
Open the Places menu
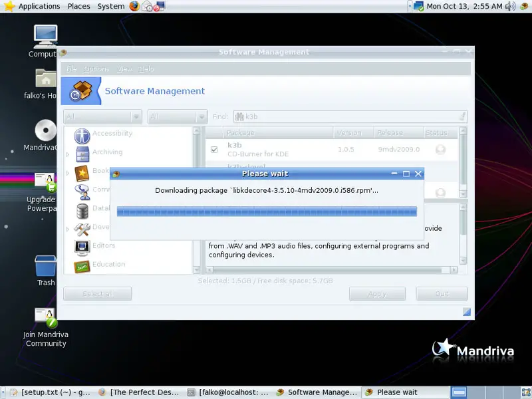coord(78,6)
